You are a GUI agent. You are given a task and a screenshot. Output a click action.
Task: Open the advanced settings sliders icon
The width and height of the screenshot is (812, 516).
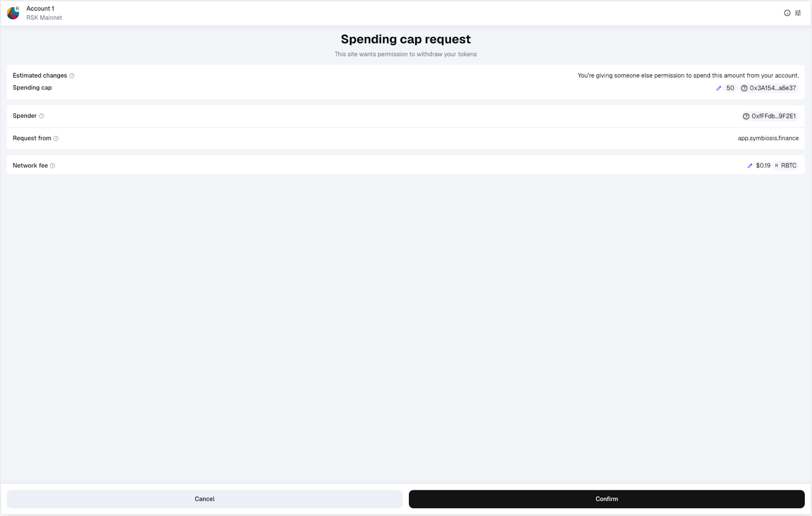(x=798, y=13)
